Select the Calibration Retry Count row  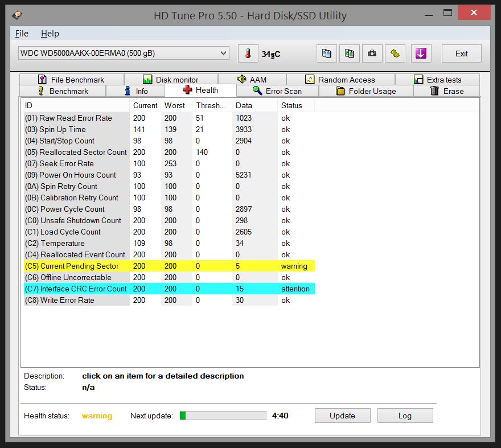click(x=169, y=198)
